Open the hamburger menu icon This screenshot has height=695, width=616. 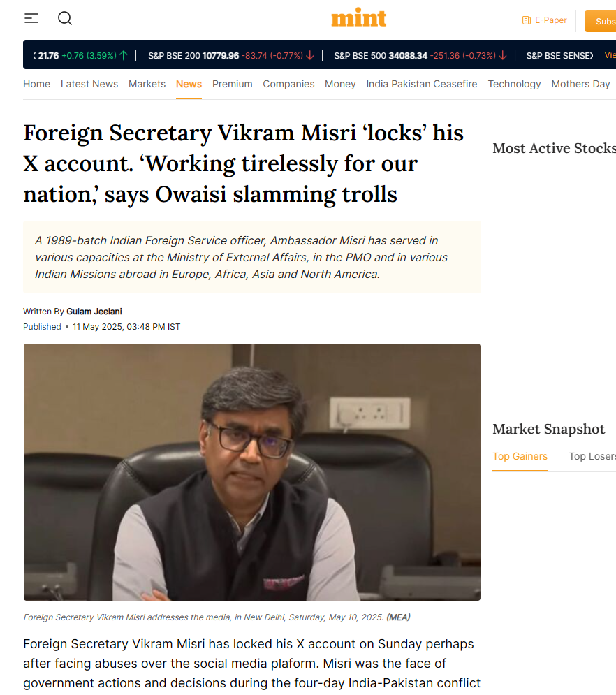point(31,18)
